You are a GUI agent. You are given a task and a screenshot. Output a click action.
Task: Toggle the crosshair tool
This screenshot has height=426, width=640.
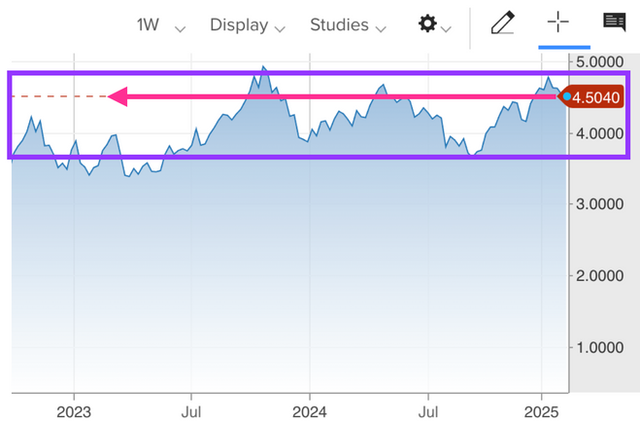pyautogui.click(x=558, y=22)
